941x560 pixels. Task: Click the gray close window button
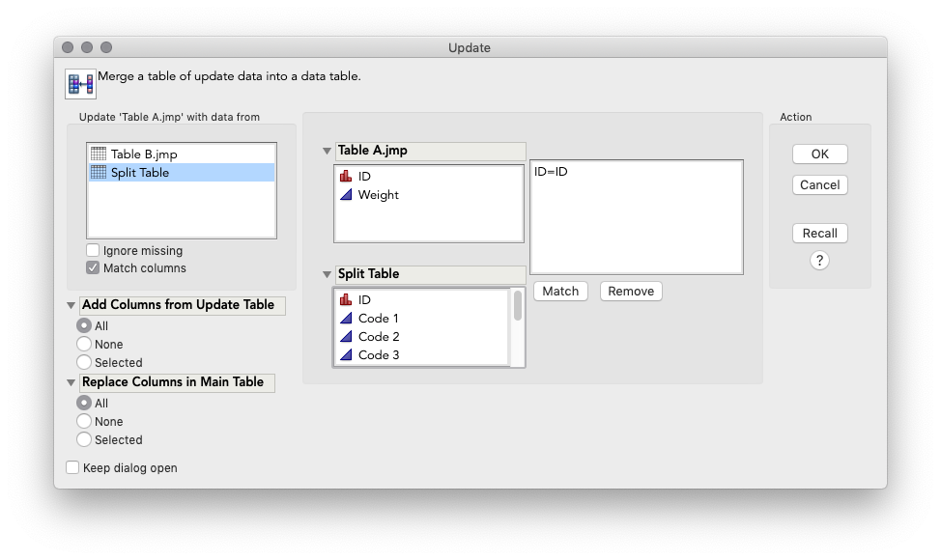(68, 47)
